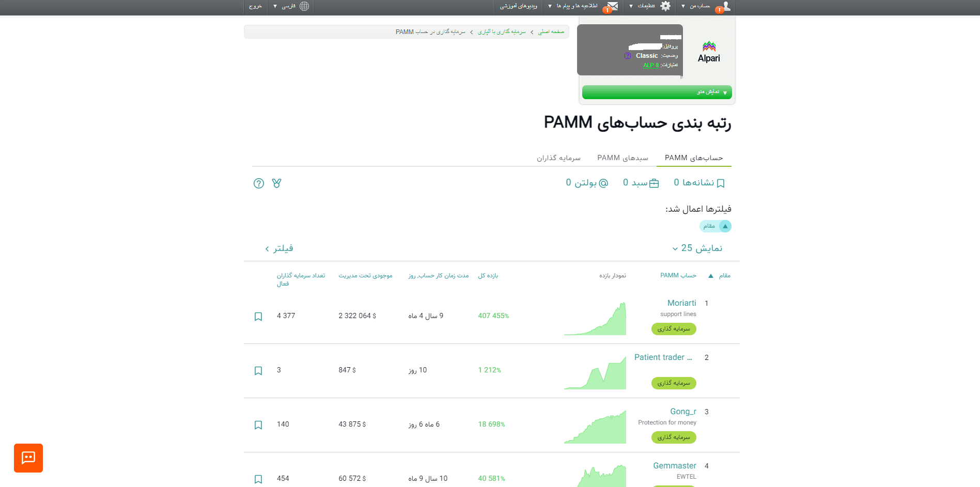980x487 pixels.
Task: Switch to سرمایه گذاران tab
Action: [x=558, y=158]
